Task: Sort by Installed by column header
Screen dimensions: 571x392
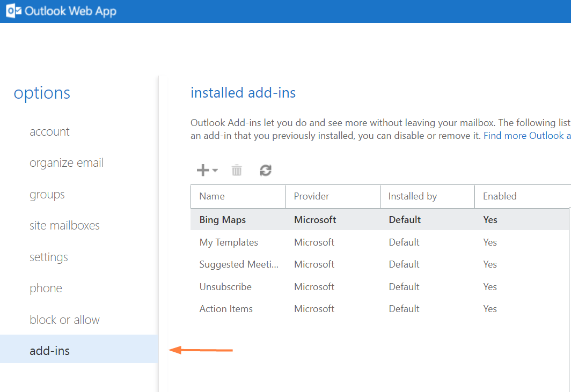Action: [427, 197]
